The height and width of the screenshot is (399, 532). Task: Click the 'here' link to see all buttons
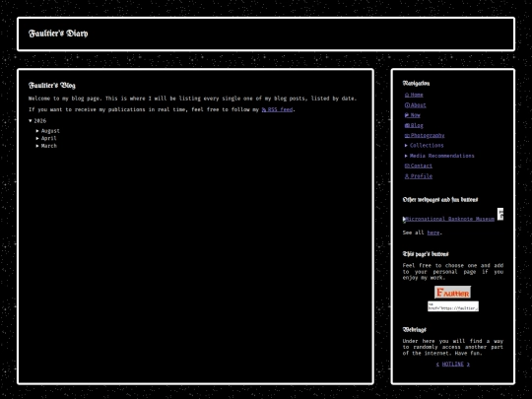coord(433,233)
